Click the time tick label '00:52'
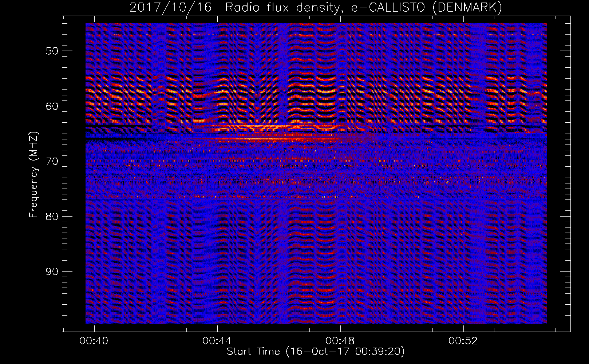This screenshot has height=364, width=589. point(463,341)
